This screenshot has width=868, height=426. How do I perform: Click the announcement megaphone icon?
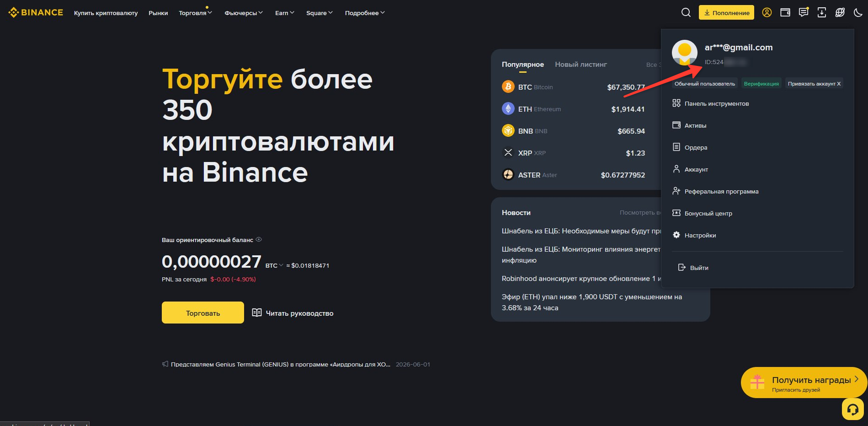point(165,364)
